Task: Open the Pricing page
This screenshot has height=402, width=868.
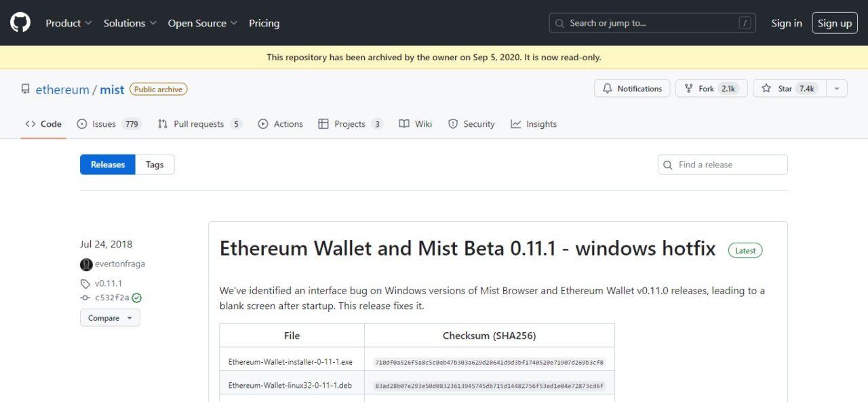Action: click(x=264, y=23)
